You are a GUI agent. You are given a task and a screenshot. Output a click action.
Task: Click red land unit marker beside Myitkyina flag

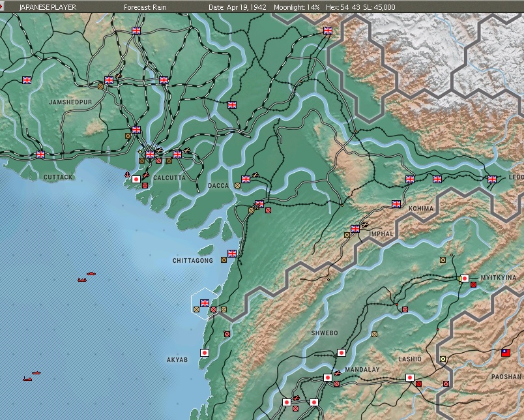tap(473, 284)
